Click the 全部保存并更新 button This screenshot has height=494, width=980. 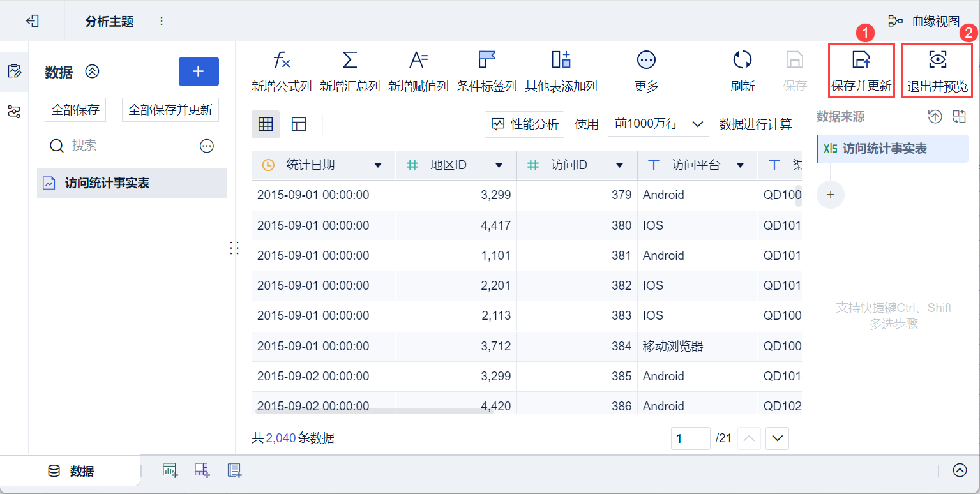(x=170, y=110)
